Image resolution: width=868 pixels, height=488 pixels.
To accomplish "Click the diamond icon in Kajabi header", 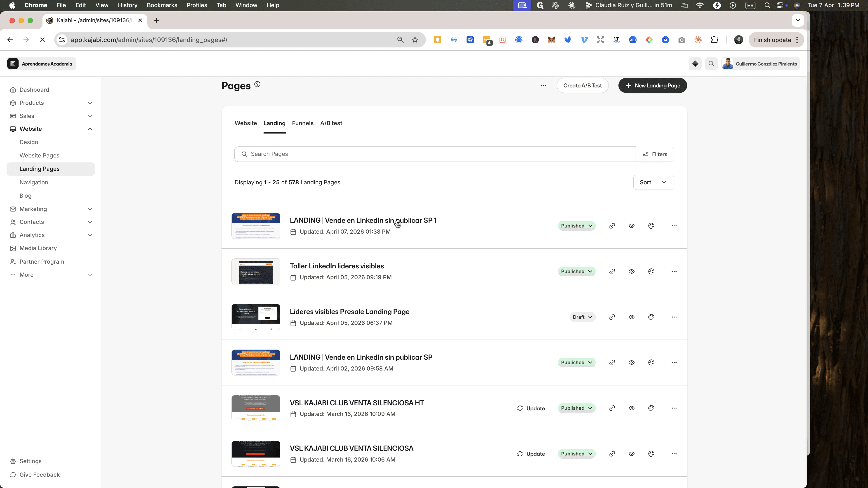I will (x=695, y=64).
